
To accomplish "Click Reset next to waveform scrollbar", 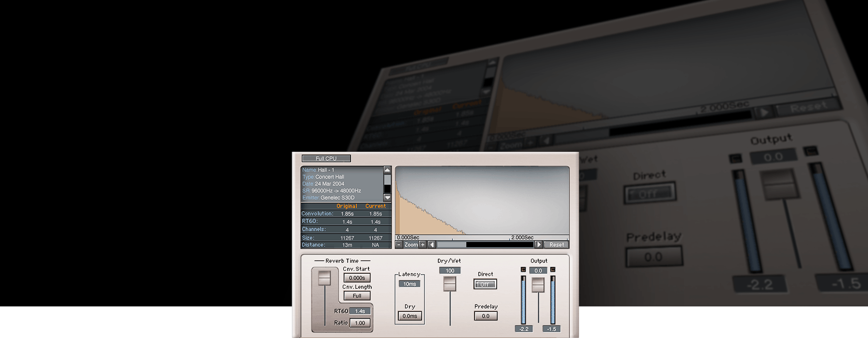I will click(556, 245).
